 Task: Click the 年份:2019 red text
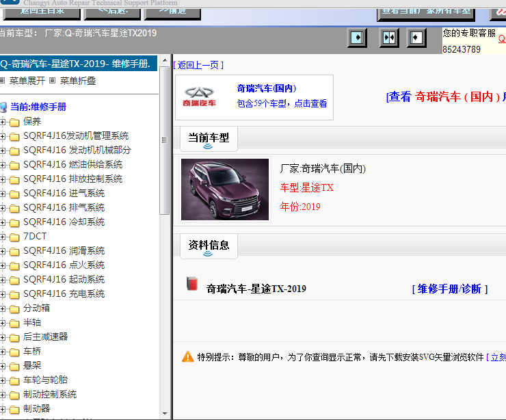click(x=300, y=207)
